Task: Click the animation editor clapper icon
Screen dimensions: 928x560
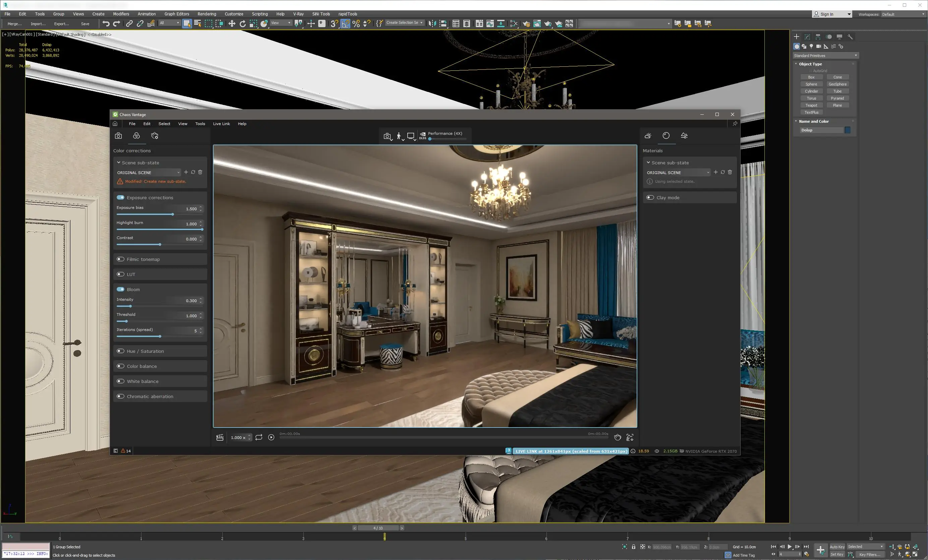Action: pos(220,437)
